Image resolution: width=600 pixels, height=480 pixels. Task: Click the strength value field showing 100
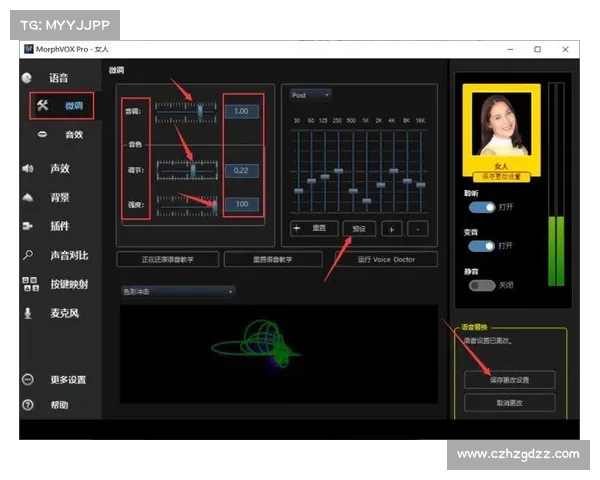(241, 204)
